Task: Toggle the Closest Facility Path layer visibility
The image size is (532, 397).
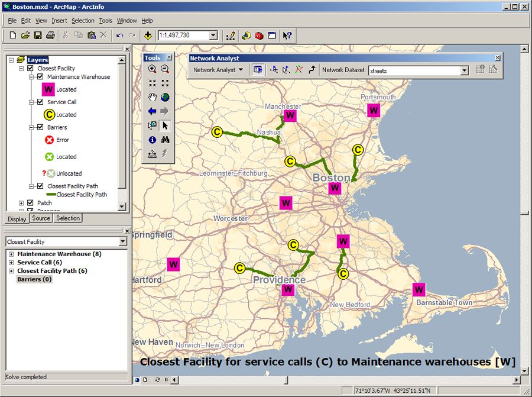Action: pos(40,186)
